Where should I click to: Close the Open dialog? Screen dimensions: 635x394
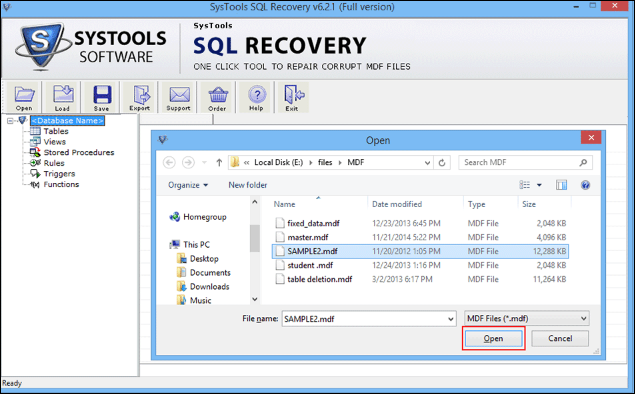pos(591,138)
